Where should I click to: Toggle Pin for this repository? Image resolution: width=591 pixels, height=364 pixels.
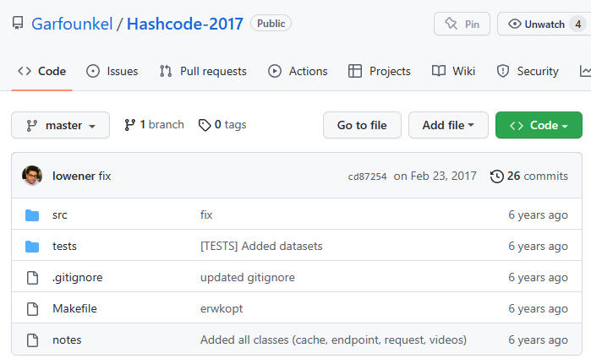[462, 24]
